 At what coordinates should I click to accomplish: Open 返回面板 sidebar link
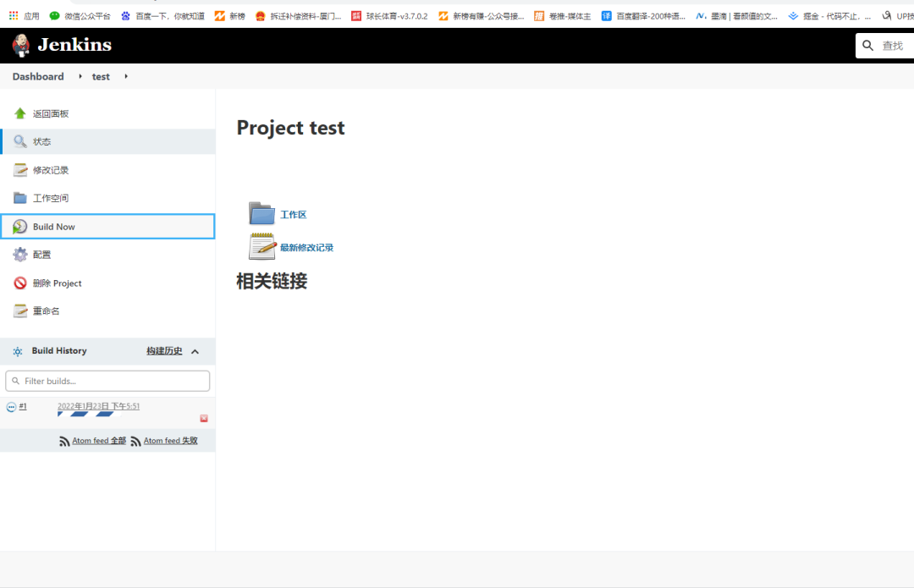51,113
